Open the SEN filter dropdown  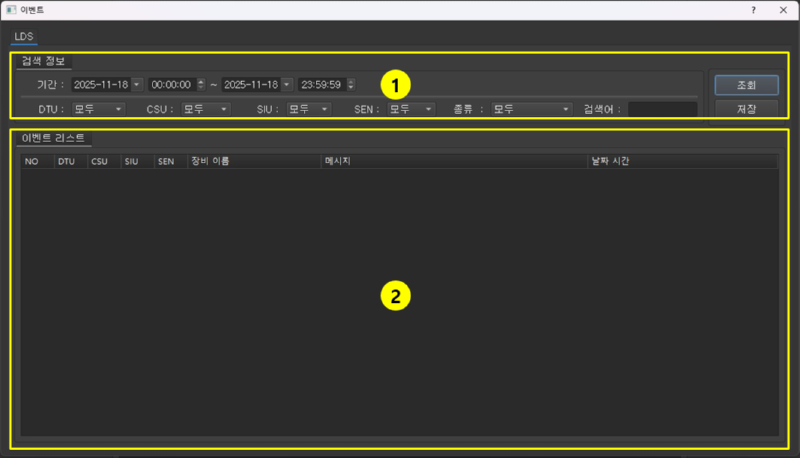[x=411, y=109]
